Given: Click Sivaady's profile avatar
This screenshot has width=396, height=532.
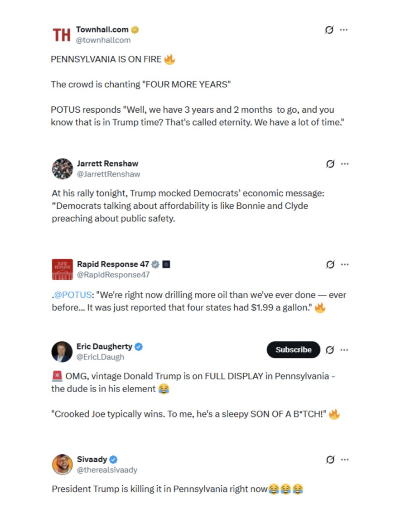Looking at the screenshot, I should point(63,465).
